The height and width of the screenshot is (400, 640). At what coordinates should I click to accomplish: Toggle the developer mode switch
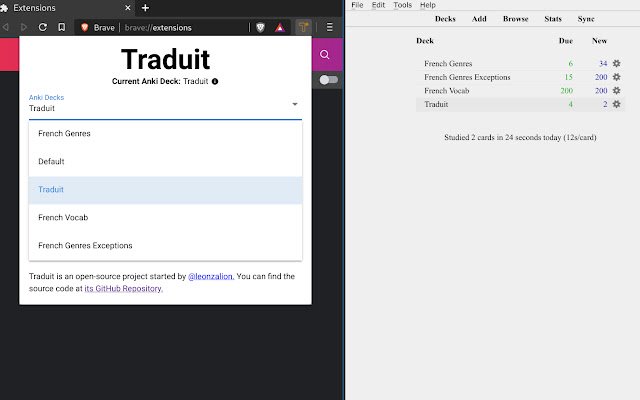pyautogui.click(x=328, y=80)
